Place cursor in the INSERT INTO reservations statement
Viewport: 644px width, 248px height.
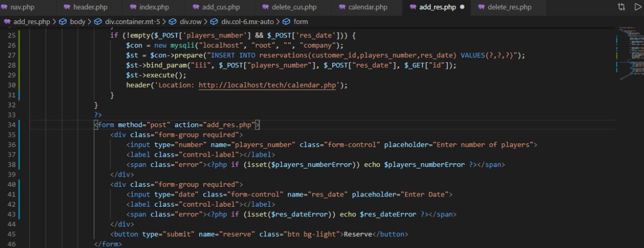tap(325, 55)
